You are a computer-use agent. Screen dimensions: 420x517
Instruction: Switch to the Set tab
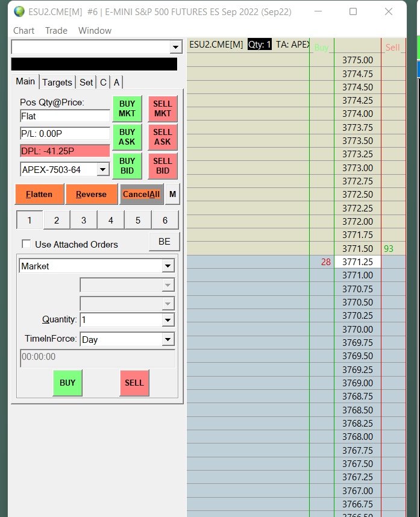(x=86, y=83)
